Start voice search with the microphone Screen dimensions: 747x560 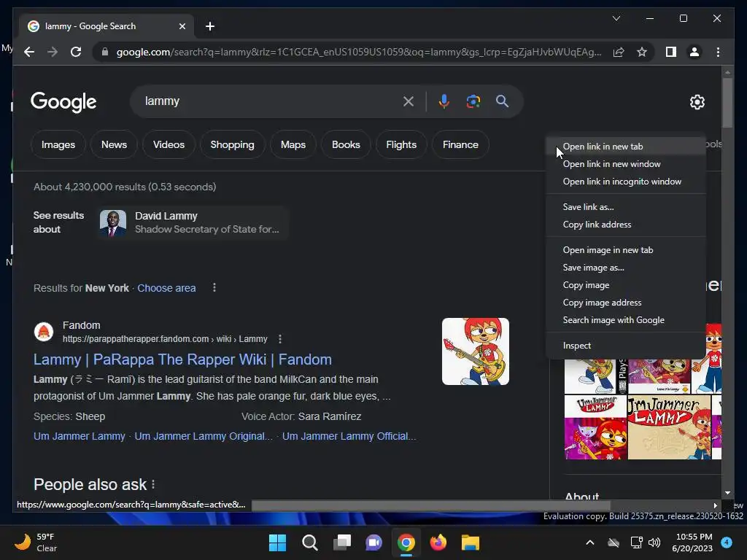pos(444,101)
